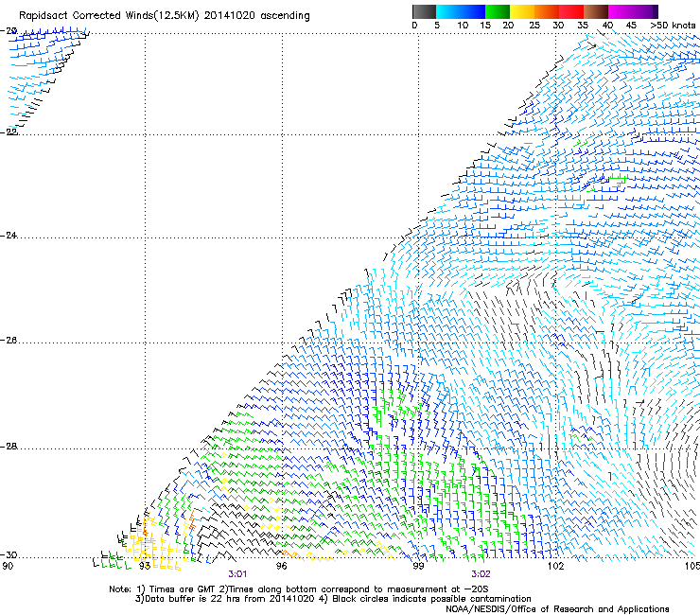Click the legend label '25'
700x615 pixels.
click(534, 26)
